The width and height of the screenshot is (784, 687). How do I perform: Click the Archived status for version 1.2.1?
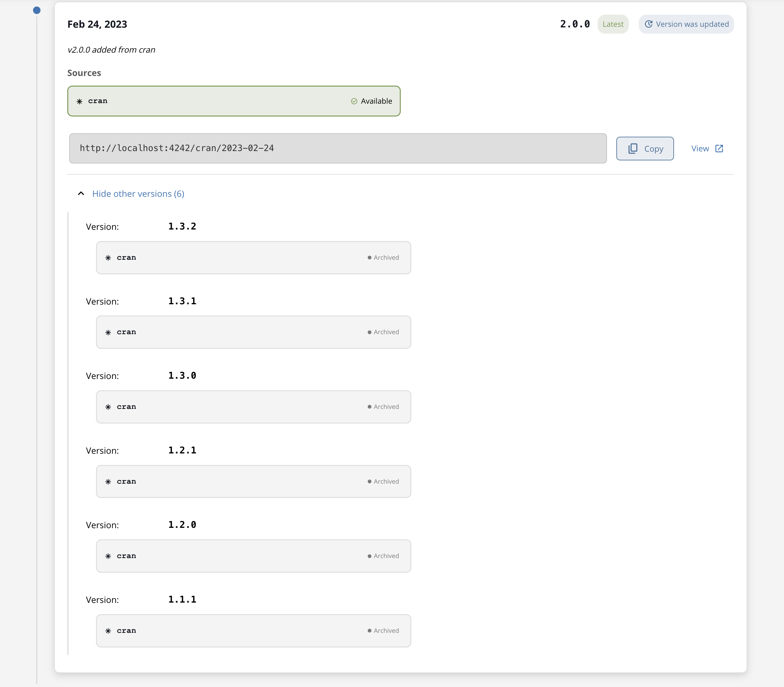pos(383,481)
